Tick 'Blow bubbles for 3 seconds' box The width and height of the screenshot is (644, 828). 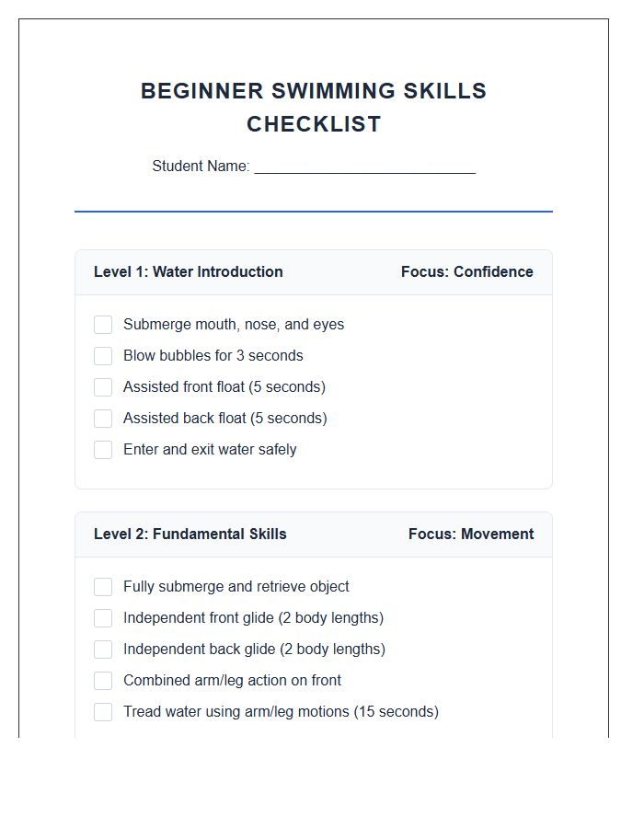coord(103,356)
